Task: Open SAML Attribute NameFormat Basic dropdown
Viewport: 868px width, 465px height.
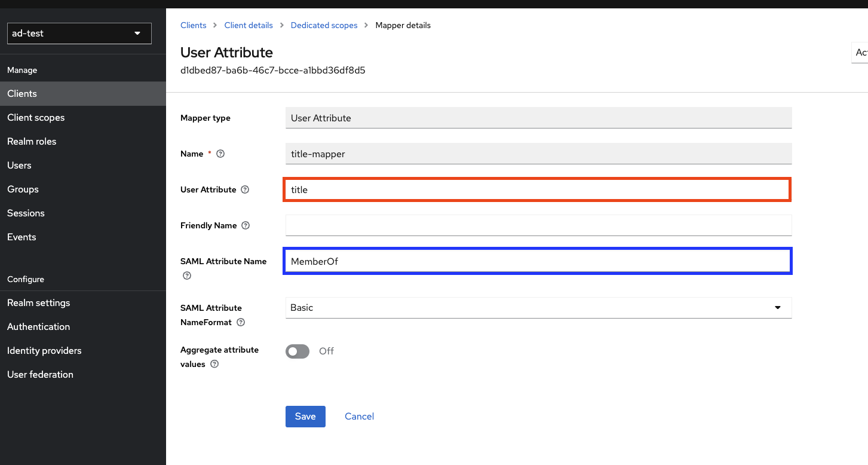Action: [x=538, y=308]
